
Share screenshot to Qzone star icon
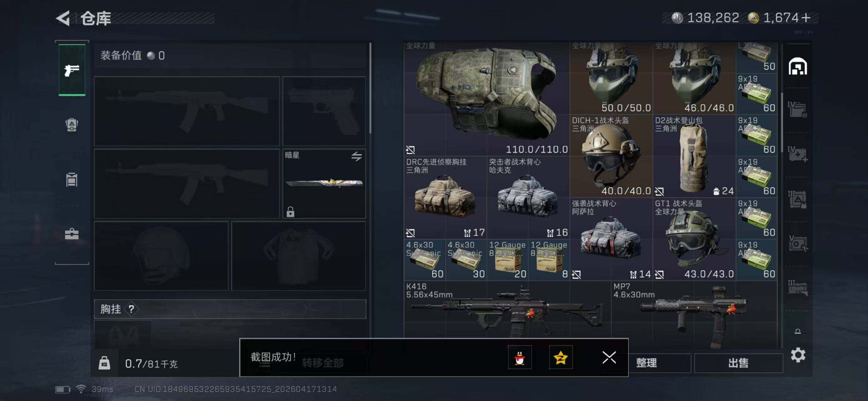[x=561, y=357]
